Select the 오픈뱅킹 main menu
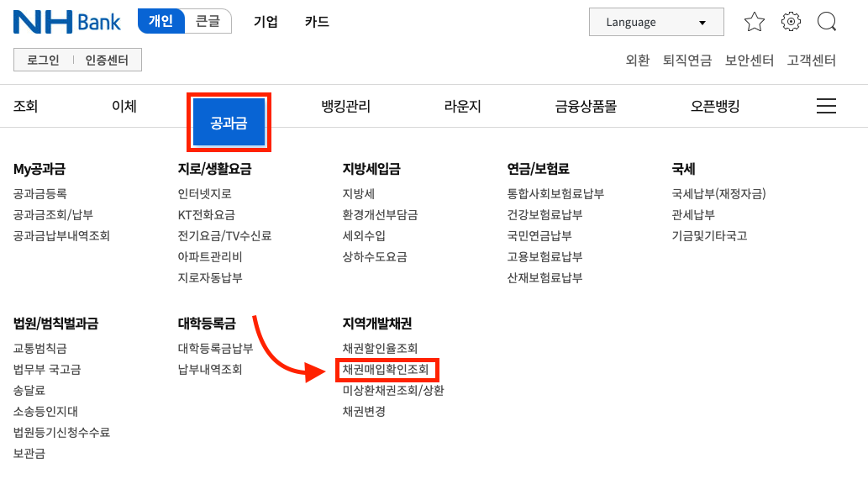Image resolution: width=868 pixels, height=479 pixels. point(715,106)
